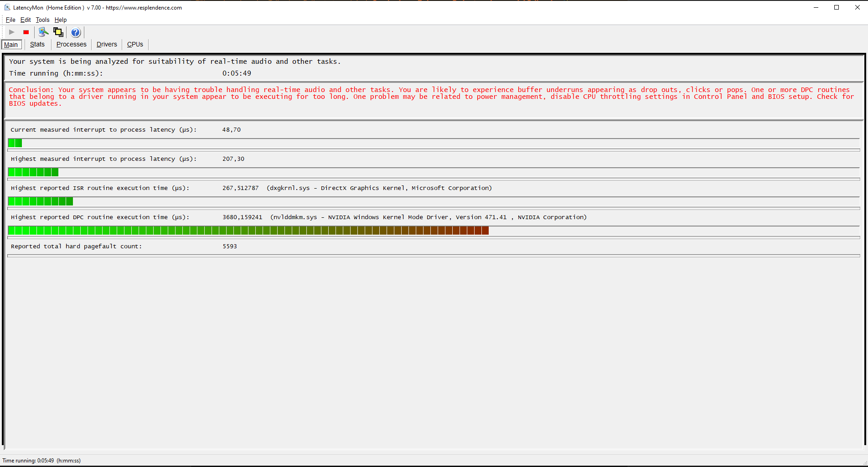Open help via blue question mark icon
The width and height of the screenshot is (868, 467).
[76, 32]
